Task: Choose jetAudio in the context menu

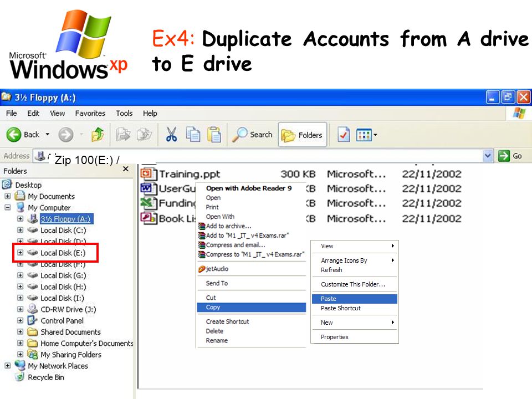Action: [x=217, y=269]
